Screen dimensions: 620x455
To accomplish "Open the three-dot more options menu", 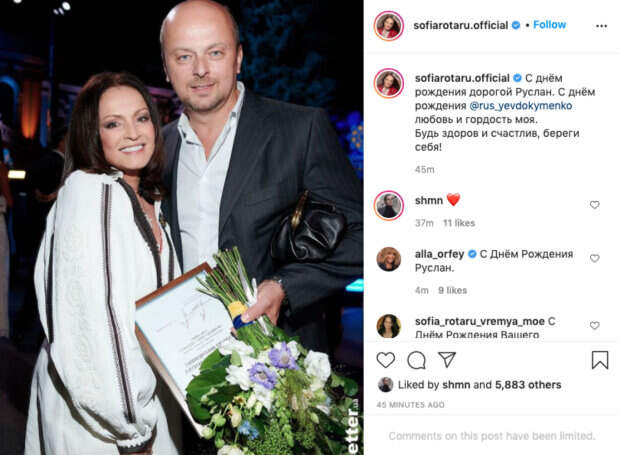I will pyautogui.click(x=601, y=26).
